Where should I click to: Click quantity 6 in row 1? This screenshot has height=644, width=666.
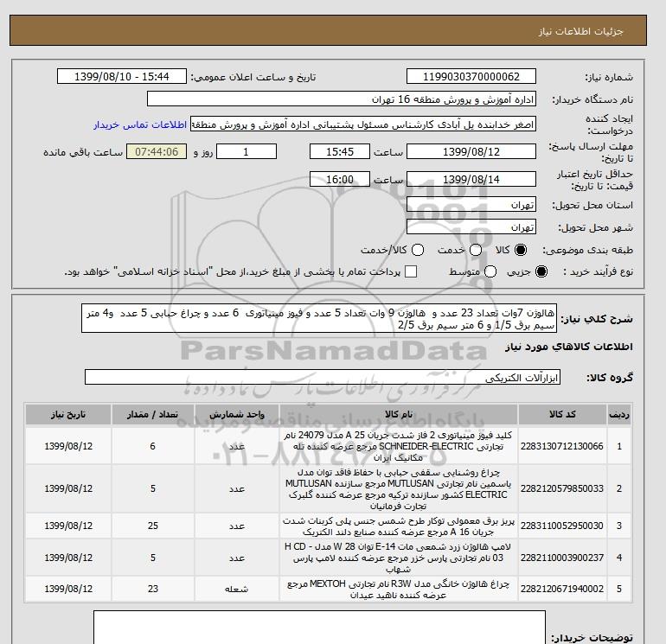point(153,446)
